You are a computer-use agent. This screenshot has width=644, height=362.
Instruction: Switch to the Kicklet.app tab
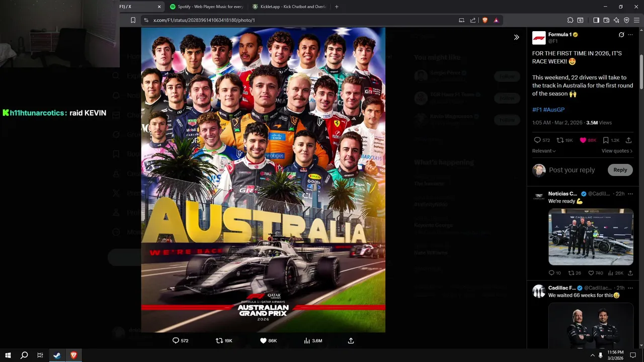click(289, 7)
